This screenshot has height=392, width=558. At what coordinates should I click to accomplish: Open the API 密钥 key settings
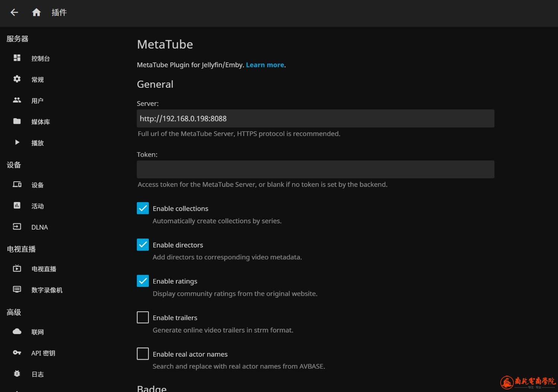point(43,353)
